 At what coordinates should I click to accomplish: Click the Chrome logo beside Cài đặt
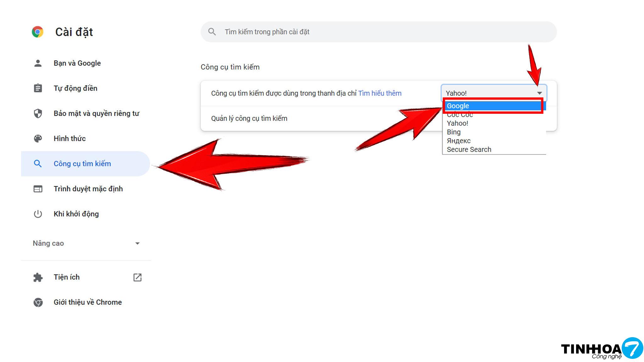tap(37, 32)
